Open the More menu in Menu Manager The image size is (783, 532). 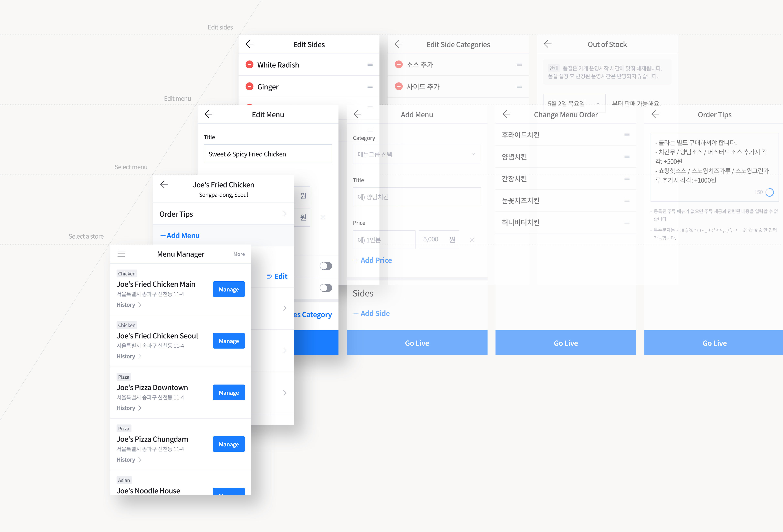pos(239,254)
